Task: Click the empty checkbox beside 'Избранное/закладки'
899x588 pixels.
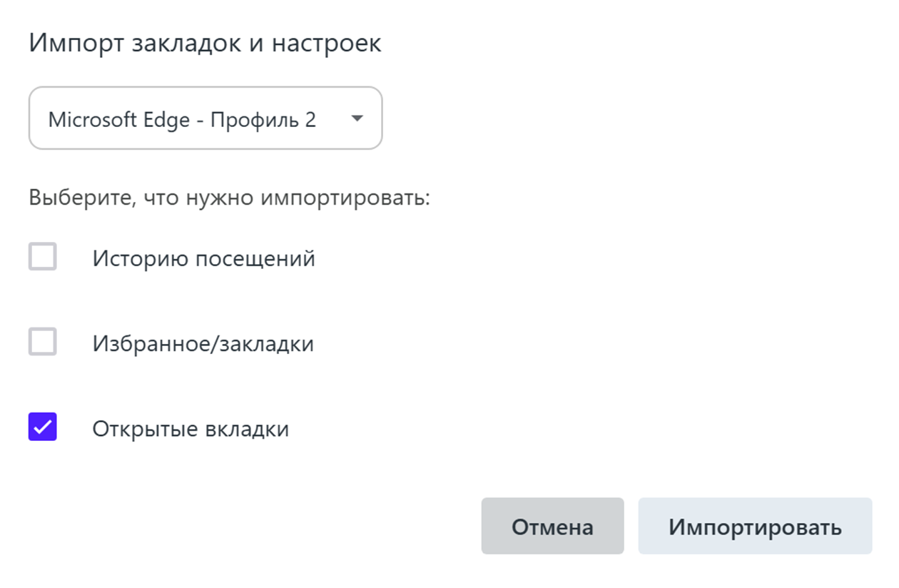Action: pyautogui.click(x=43, y=343)
